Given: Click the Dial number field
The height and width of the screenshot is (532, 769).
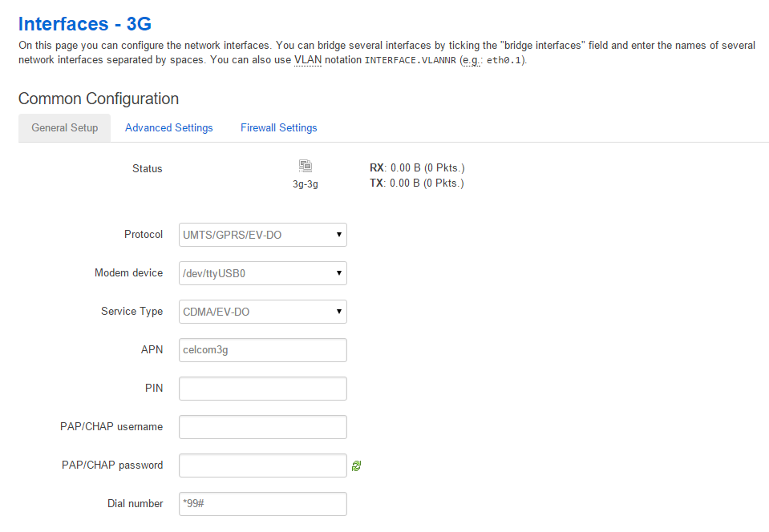Looking at the screenshot, I should (x=263, y=504).
